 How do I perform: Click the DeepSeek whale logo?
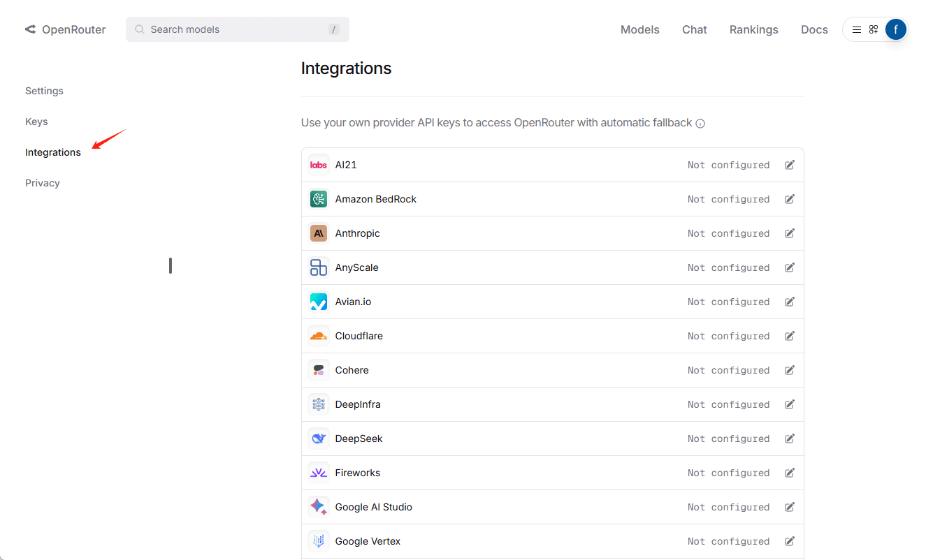point(319,439)
